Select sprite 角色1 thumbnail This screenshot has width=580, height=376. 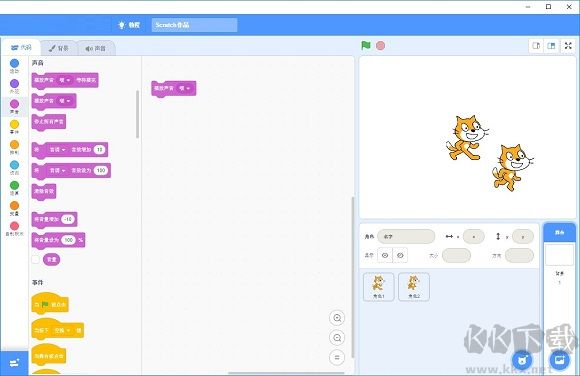click(378, 287)
